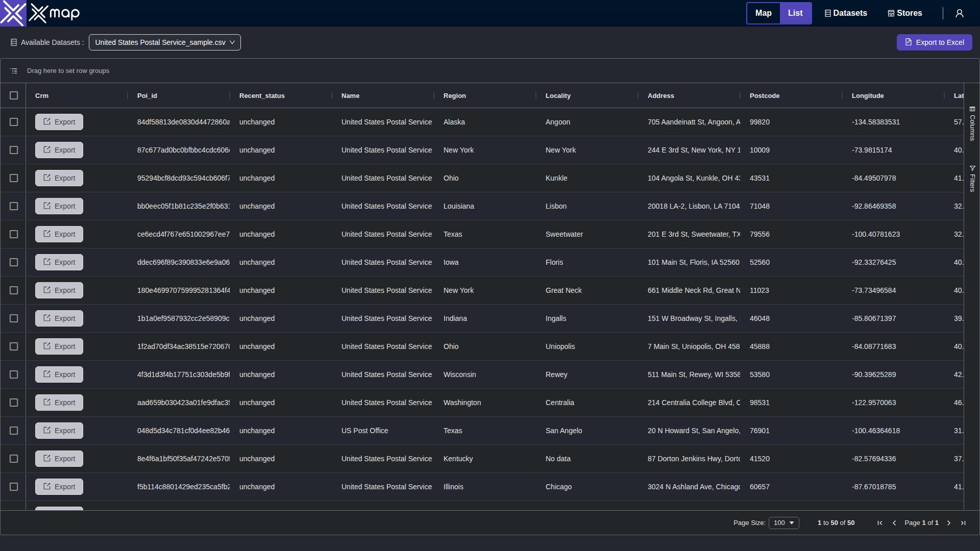Go to first page pagination icon

coord(879,523)
